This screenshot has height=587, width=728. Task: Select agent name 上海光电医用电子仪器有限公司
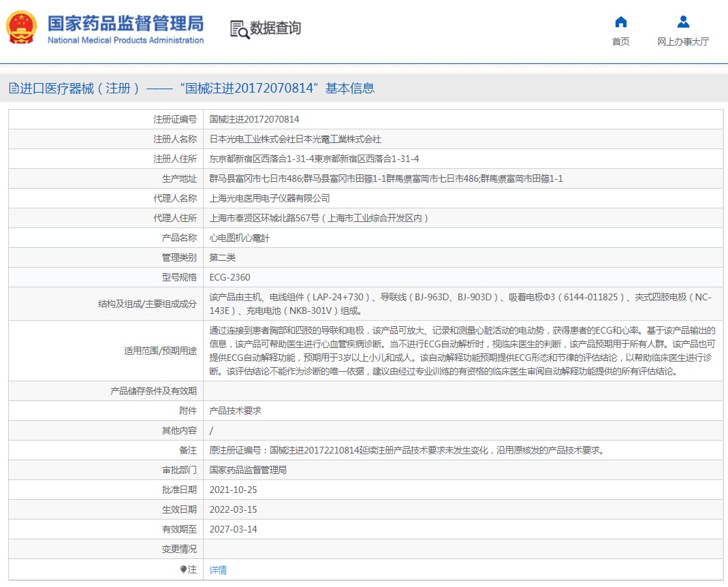[x=270, y=198]
